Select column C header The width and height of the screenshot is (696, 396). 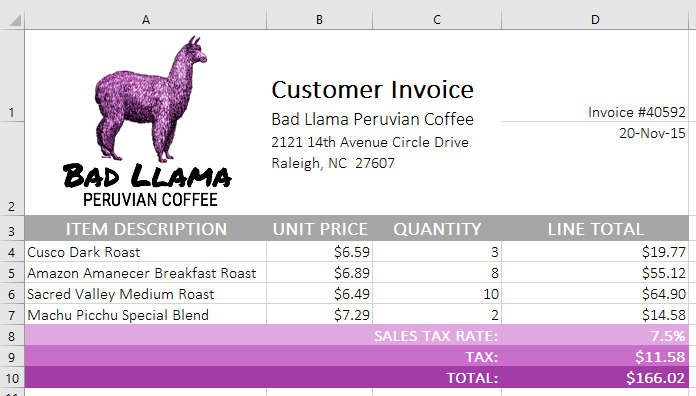437,20
